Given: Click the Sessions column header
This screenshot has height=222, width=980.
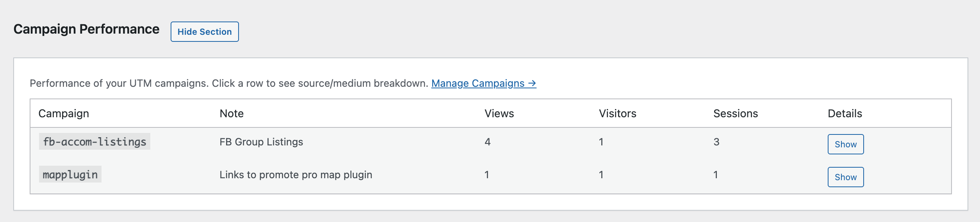Looking at the screenshot, I should coord(735,113).
